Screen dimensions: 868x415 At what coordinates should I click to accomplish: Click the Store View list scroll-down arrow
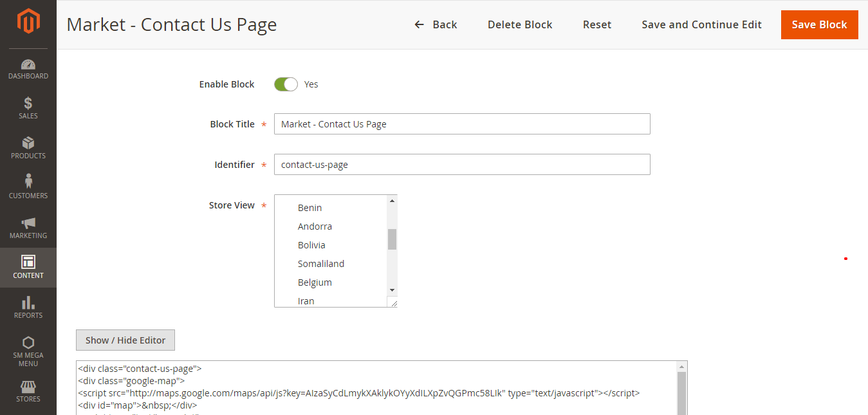[x=392, y=291]
